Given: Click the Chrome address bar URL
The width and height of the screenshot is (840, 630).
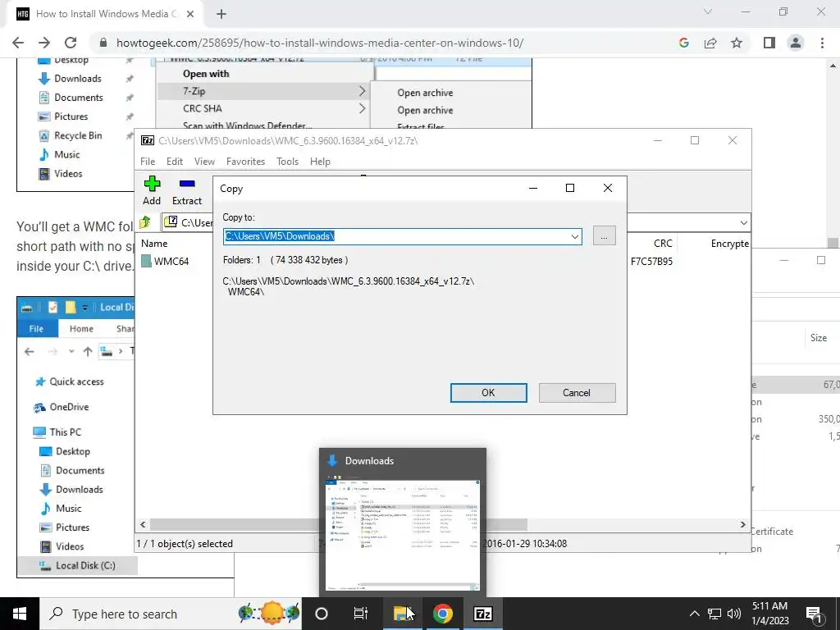Looking at the screenshot, I should (x=320, y=43).
